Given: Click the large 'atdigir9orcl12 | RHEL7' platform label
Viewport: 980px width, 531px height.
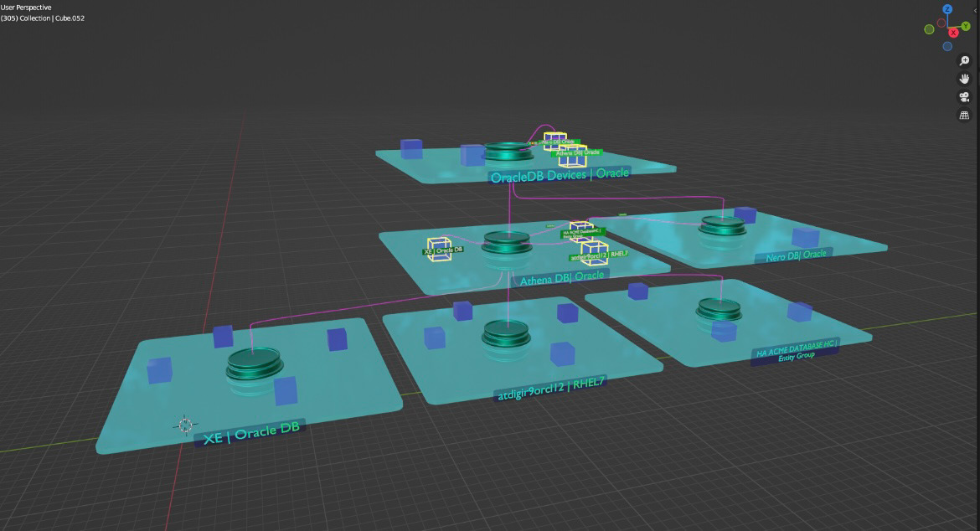Looking at the screenshot, I should coord(550,389).
